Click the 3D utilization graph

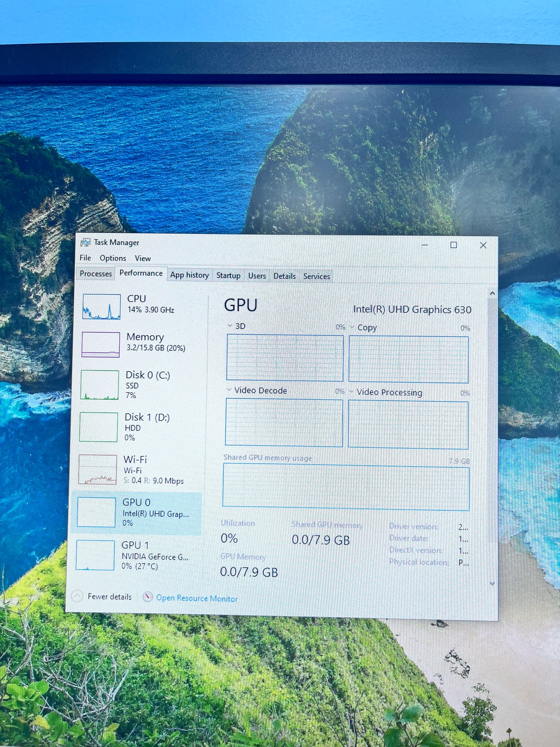(285, 357)
